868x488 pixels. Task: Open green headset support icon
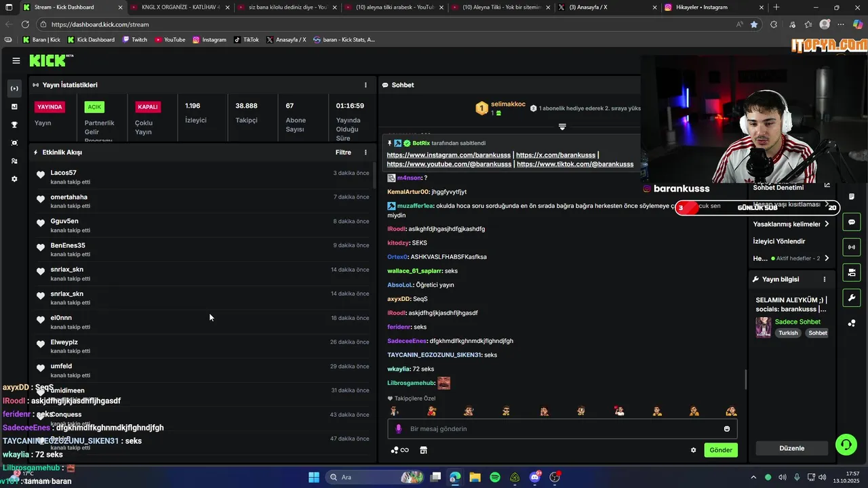click(846, 445)
